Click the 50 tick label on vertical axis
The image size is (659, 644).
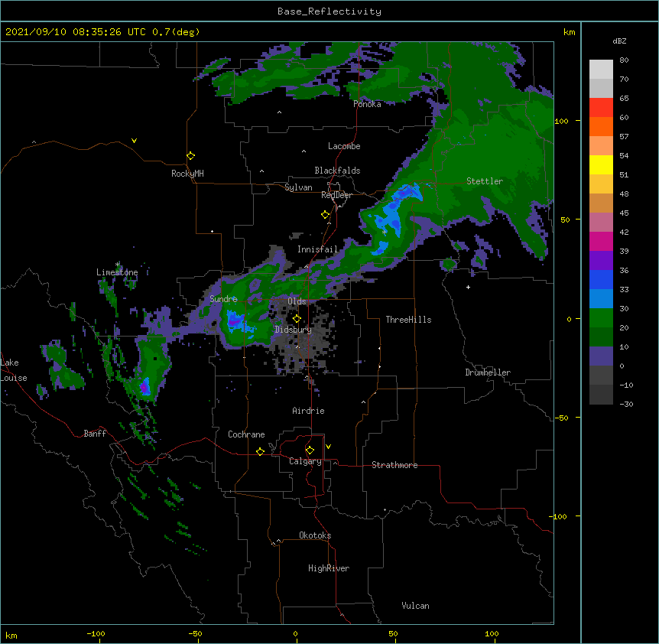click(x=565, y=220)
